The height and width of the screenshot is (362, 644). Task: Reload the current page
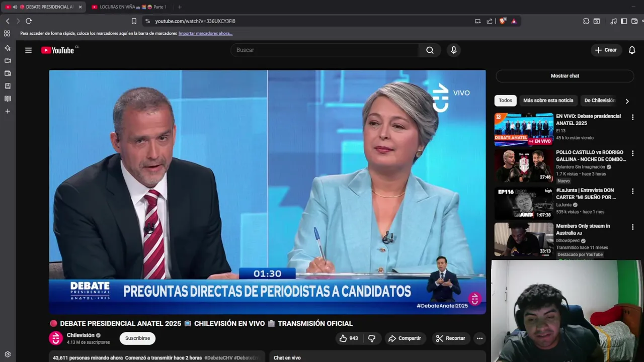click(x=29, y=21)
